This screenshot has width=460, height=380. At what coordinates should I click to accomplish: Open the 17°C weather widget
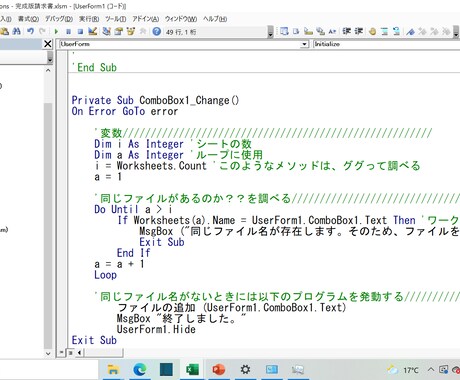pyautogui.click(x=403, y=370)
